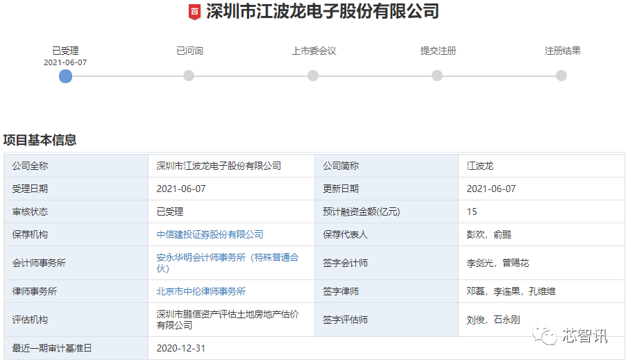This screenshot has width=628, height=364.
Task: Click the 审核状态 label cell
Action: 76,211
